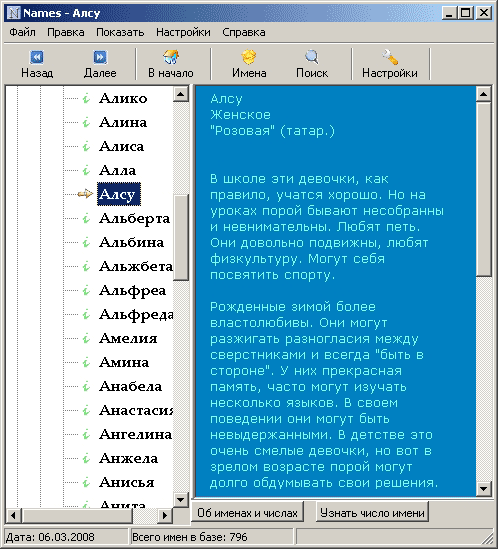This screenshot has height=549, width=498.
Task: Select the name Алиса in list
Action: click(122, 147)
